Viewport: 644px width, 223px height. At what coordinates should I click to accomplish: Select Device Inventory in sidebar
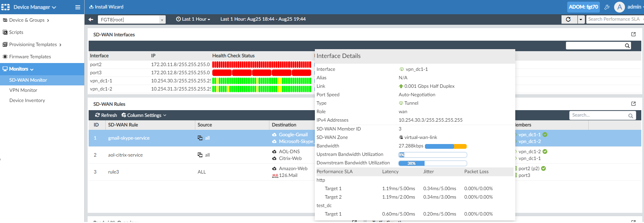pos(27,100)
